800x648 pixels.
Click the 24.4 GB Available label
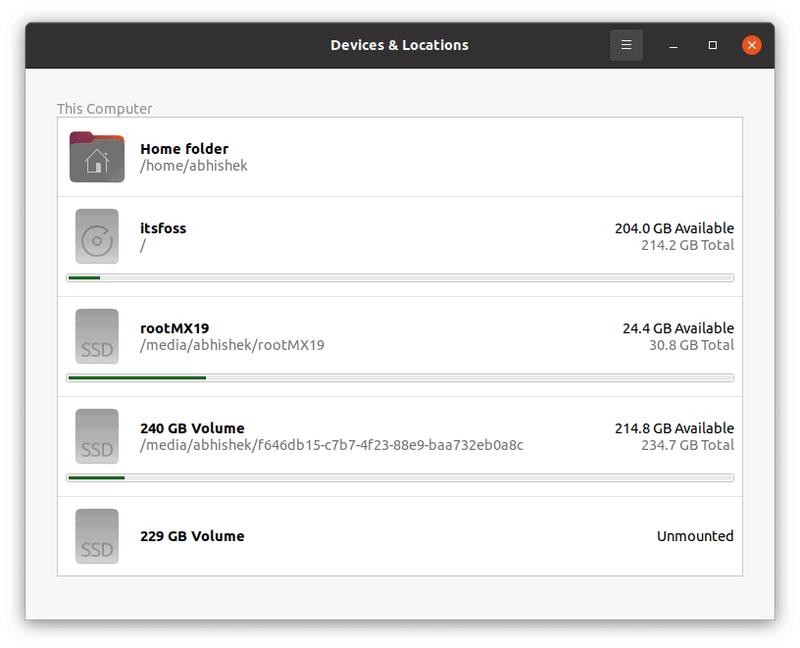coord(679,328)
